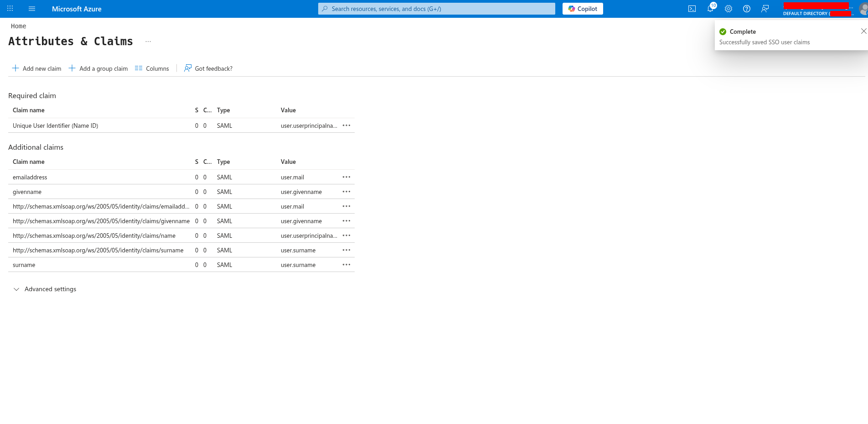Open more options for emailaddress row
Viewport: 868px width, 424px height.
coord(346,177)
